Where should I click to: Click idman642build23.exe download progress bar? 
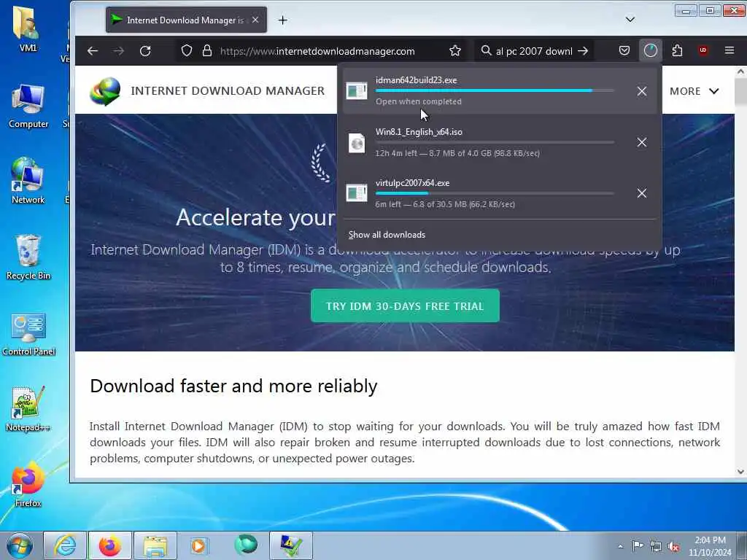point(495,90)
